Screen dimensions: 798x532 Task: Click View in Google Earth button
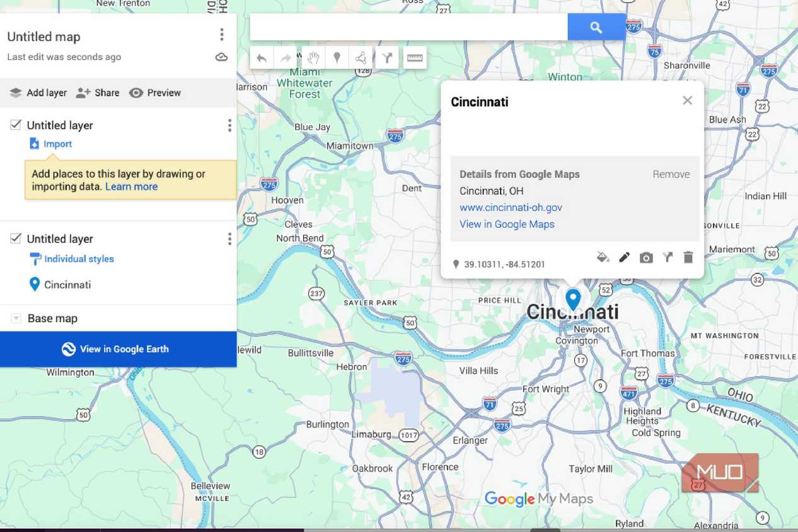pyautogui.click(x=119, y=349)
